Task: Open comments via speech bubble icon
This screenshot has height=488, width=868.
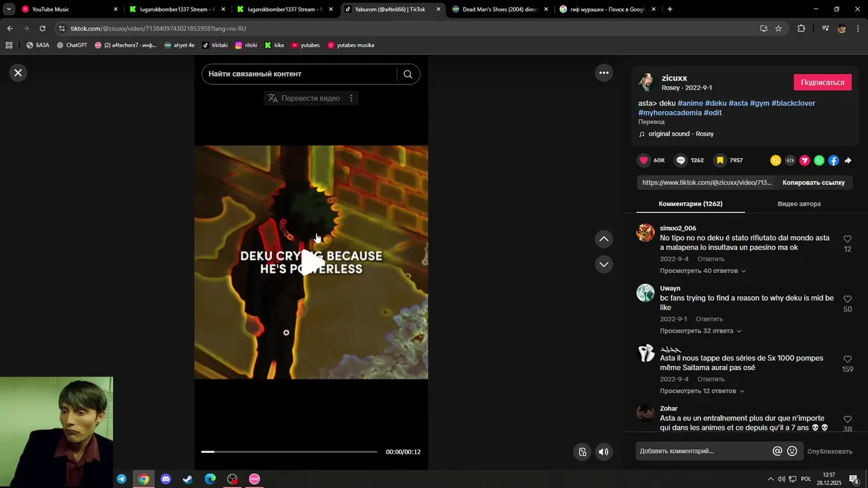Action: pos(681,161)
